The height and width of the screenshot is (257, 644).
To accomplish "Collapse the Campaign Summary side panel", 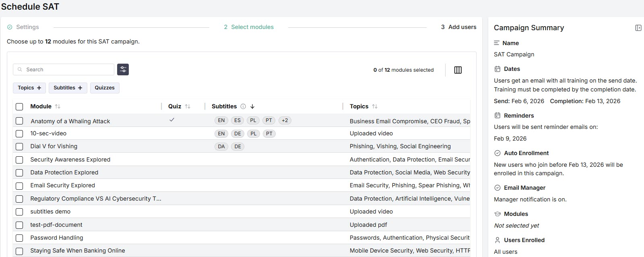I will click(x=638, y=28).
